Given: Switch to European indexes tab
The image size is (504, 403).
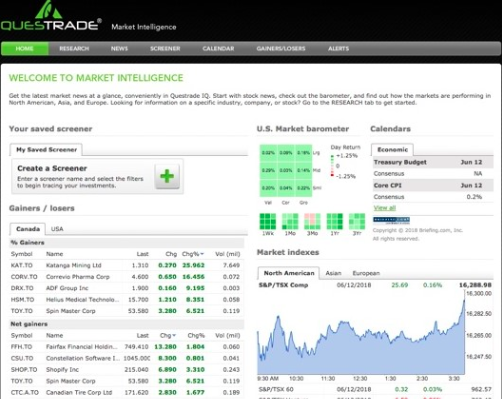Looking at the screenshot, I should coord(366,273).
